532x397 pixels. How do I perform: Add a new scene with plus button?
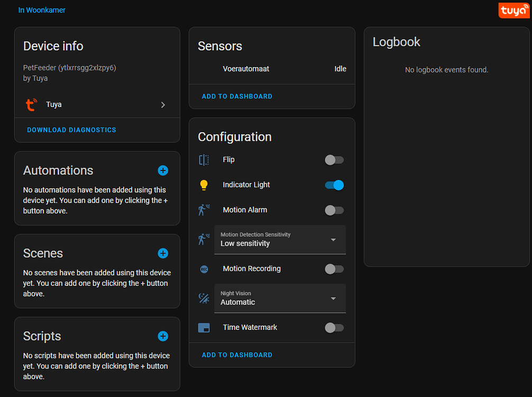[163, 254]
